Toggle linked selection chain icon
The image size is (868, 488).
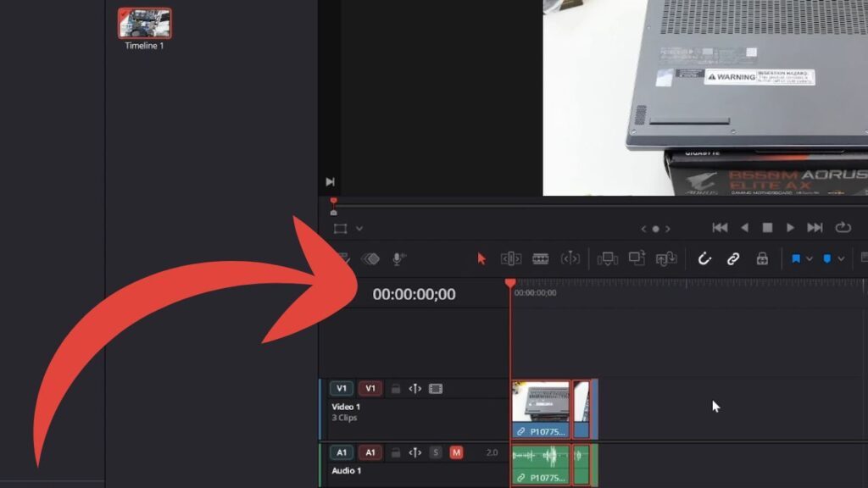click(x=733, y=259)
